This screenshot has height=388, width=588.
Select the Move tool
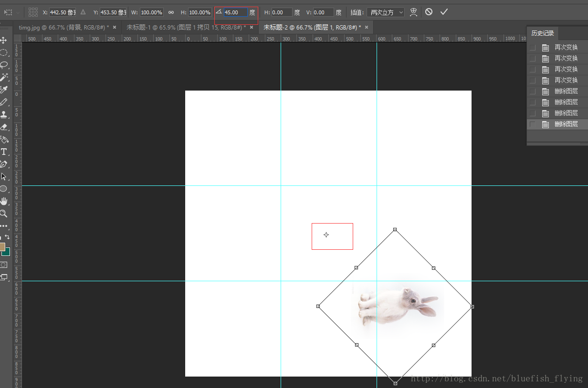[4, 41]
